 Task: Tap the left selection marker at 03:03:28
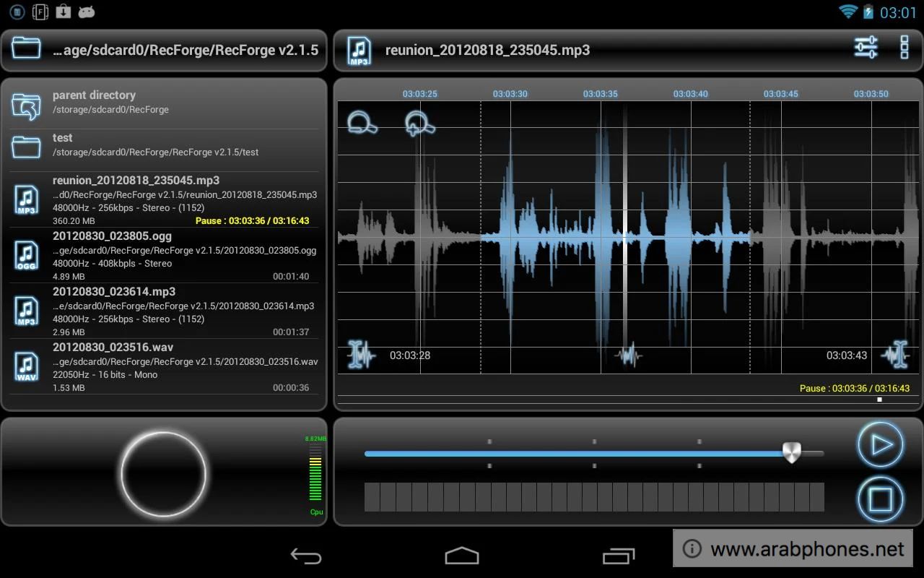tap(359, 355)
